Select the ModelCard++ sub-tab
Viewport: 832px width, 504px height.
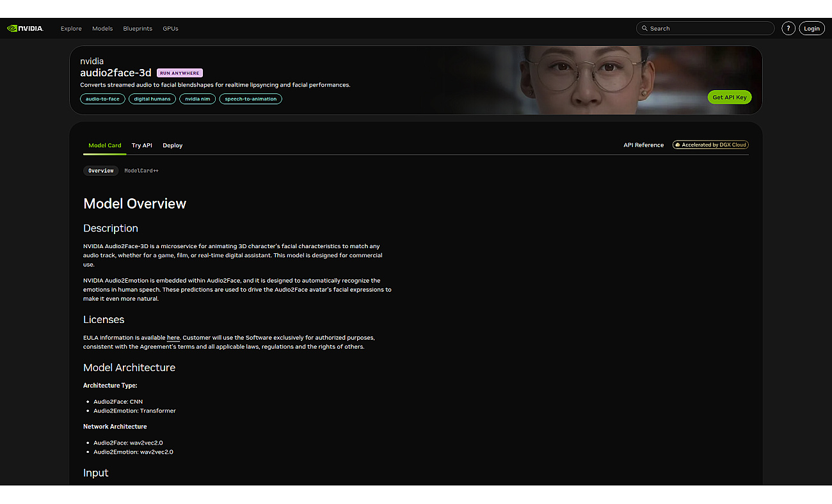tap(141, 171)
